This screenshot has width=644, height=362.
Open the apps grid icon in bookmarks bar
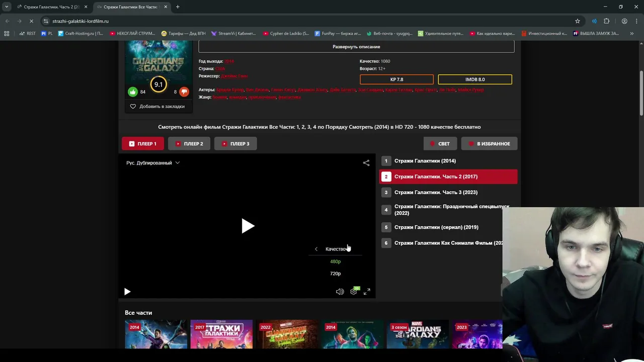(7, 34)
